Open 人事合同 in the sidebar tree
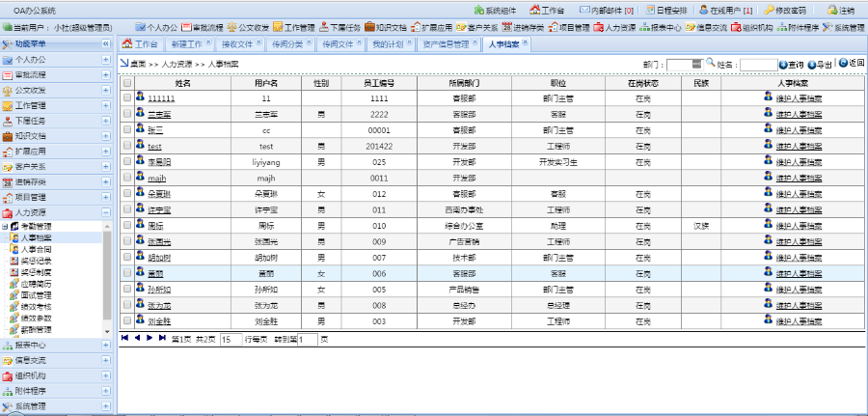Viewport: 868px width, 416px height. (x=37, y=249)
